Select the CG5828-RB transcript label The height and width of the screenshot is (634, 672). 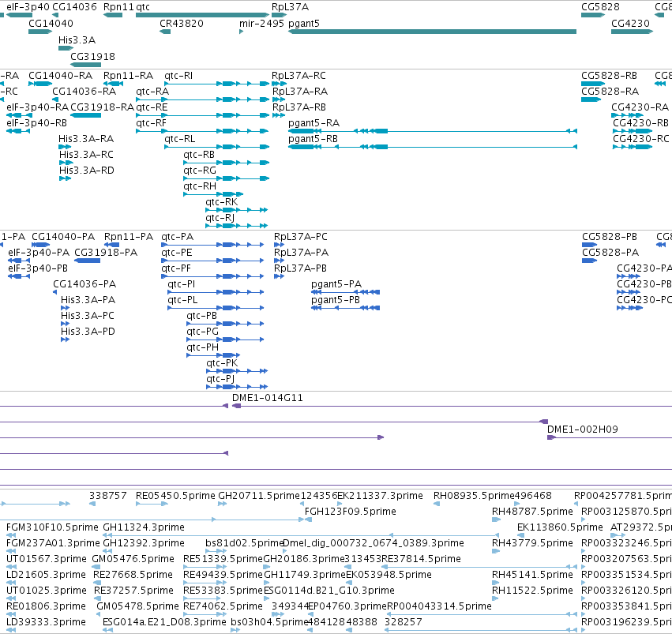[609, 76]
